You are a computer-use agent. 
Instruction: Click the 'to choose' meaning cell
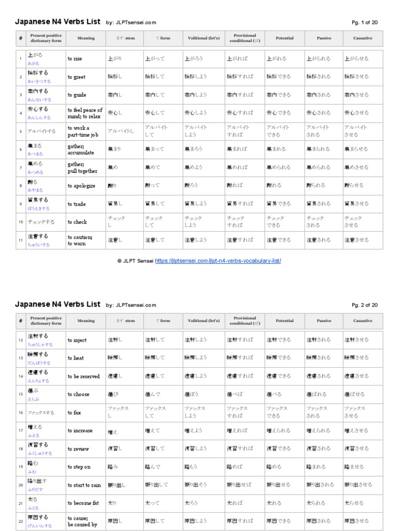(x=86, y=394)
